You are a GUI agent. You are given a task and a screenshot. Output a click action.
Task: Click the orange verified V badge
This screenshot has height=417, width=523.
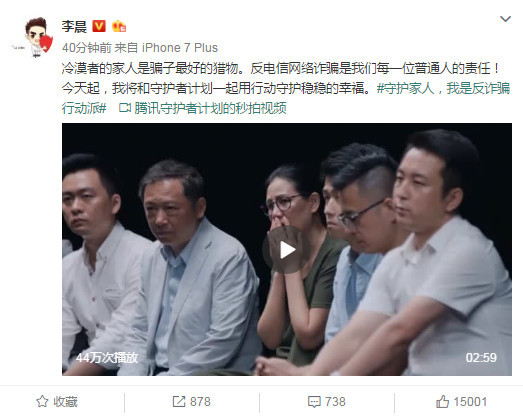click(99, 26)
